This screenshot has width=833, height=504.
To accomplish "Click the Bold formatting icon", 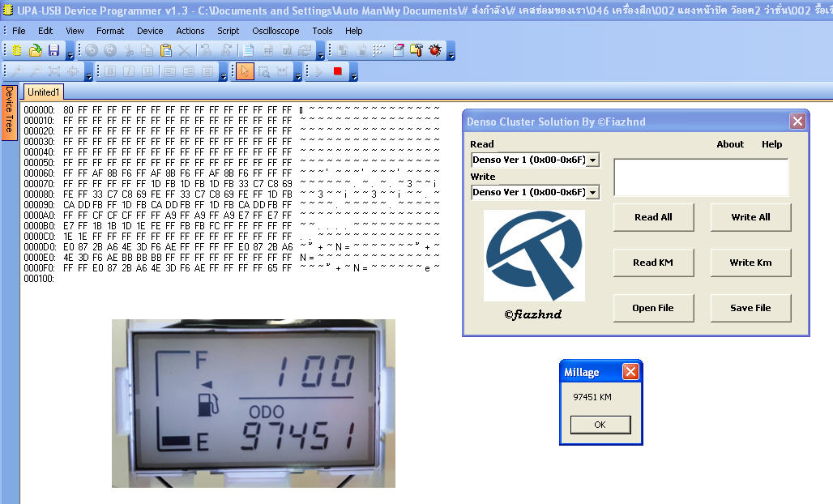I will point(110,71).
